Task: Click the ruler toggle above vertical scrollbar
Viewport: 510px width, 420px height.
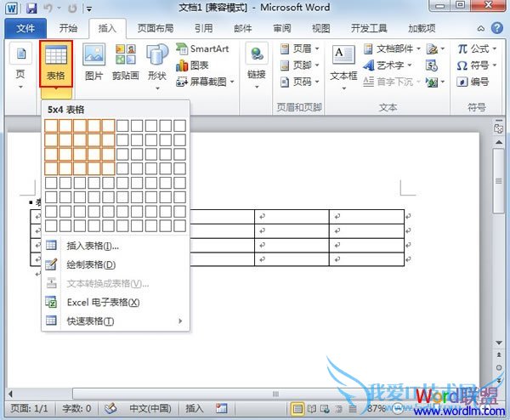Action: click(x=498, y=128)
